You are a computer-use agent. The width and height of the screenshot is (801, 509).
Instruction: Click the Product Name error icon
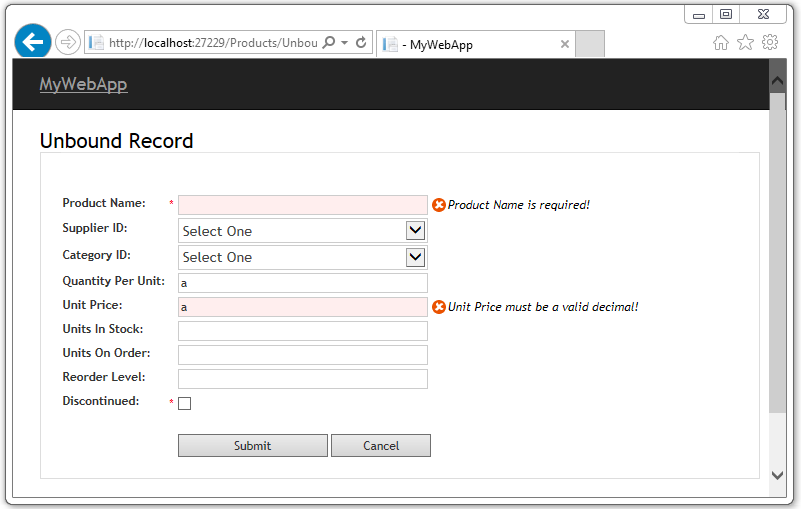(x=439, y=205)
